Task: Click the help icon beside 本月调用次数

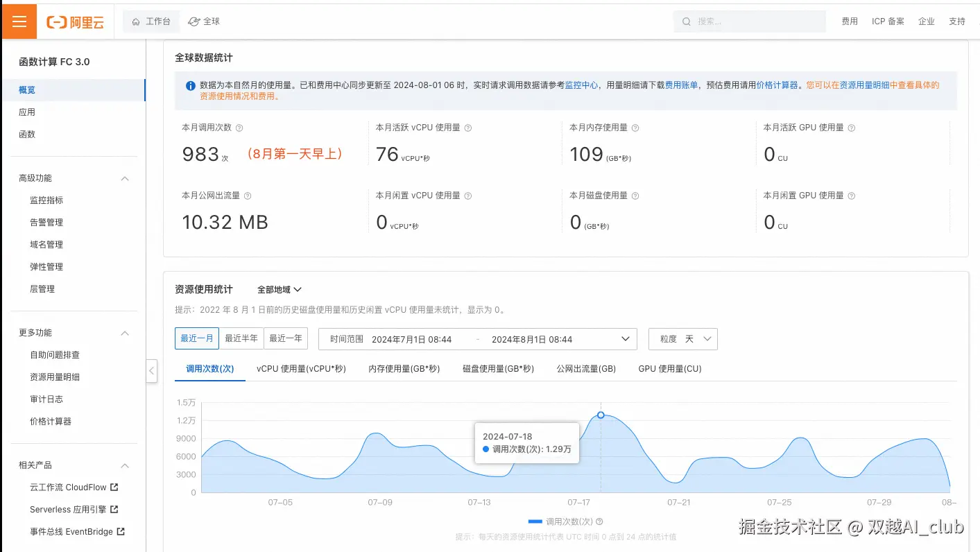Action: tap(239, 128)
